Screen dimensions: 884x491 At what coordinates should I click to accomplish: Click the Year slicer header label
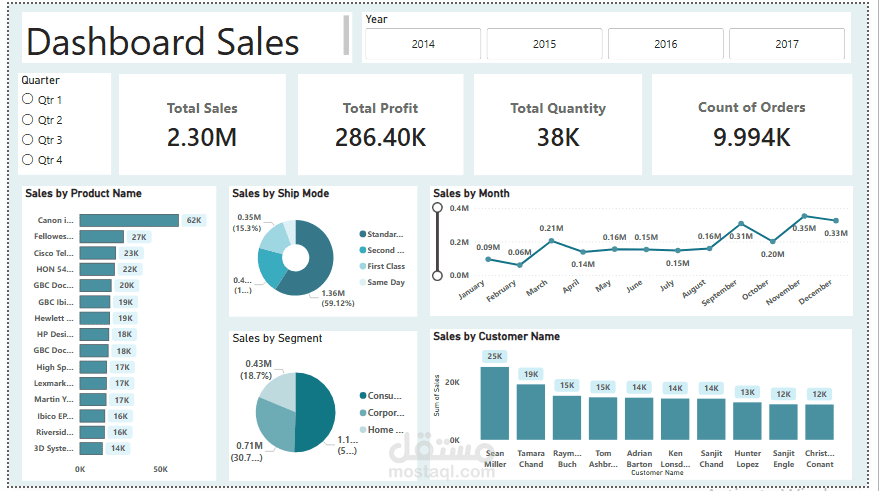(x=376, y=19)
